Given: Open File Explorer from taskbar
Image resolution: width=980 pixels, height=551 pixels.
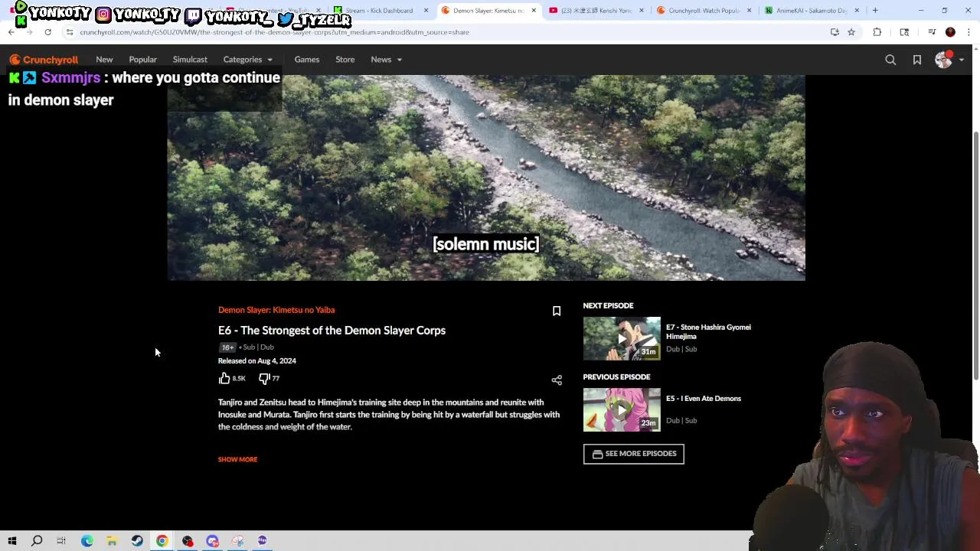Looking at the screenshot, I should [112, 541].
